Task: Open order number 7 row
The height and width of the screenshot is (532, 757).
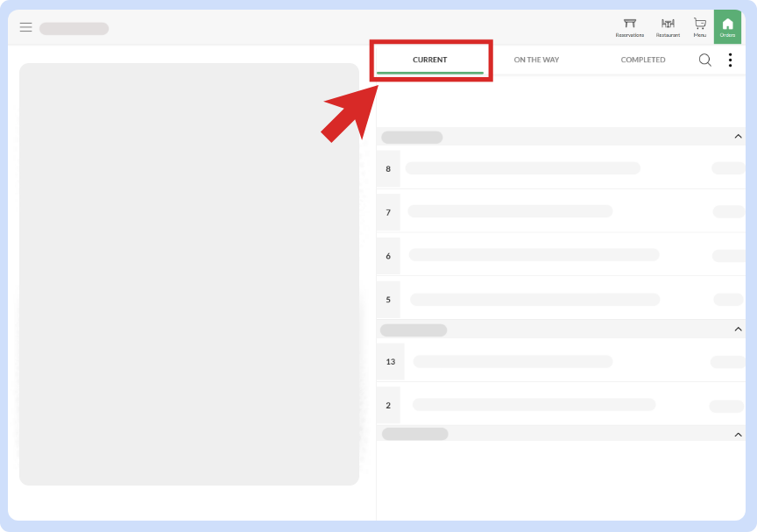Action: (x=388, y=212)
